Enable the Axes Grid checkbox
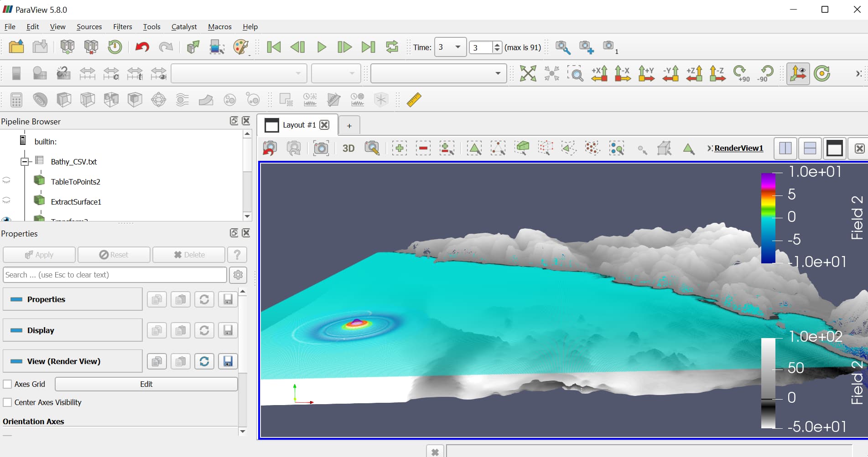The height and width of the screenshot is (457, 868). click(x=8, y=384)
